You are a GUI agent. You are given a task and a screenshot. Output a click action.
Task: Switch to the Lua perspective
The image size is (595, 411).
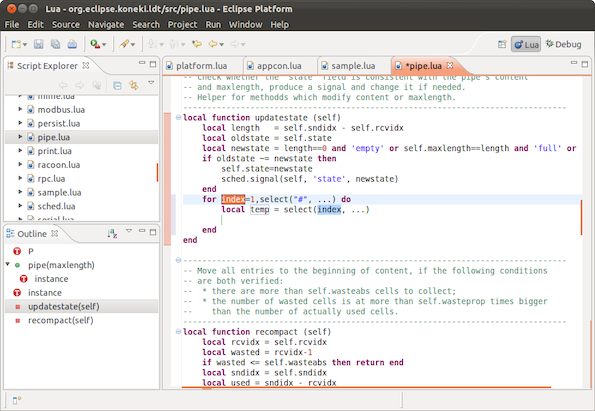point(526,44)
